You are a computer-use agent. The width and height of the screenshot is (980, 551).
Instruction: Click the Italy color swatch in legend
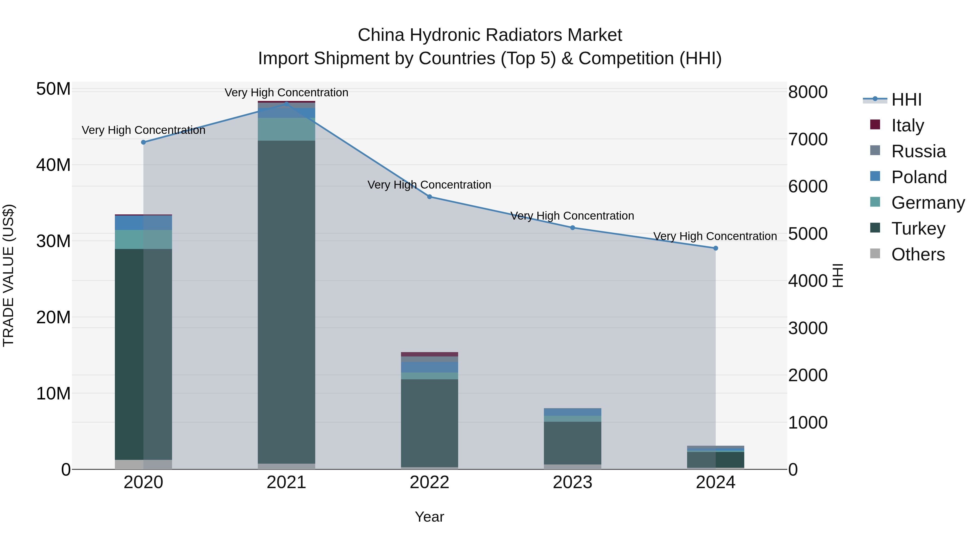pos(875,124)
